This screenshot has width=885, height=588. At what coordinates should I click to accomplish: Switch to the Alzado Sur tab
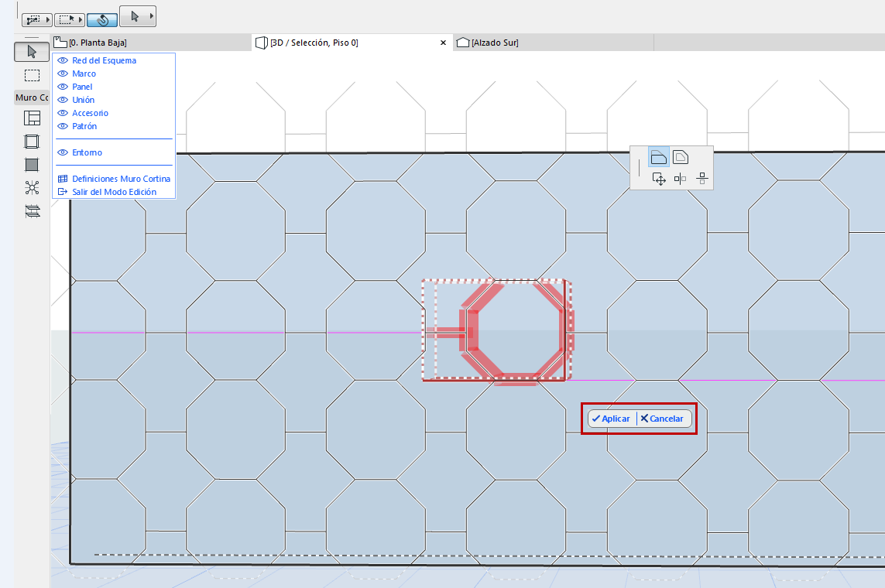coord(496,43)
